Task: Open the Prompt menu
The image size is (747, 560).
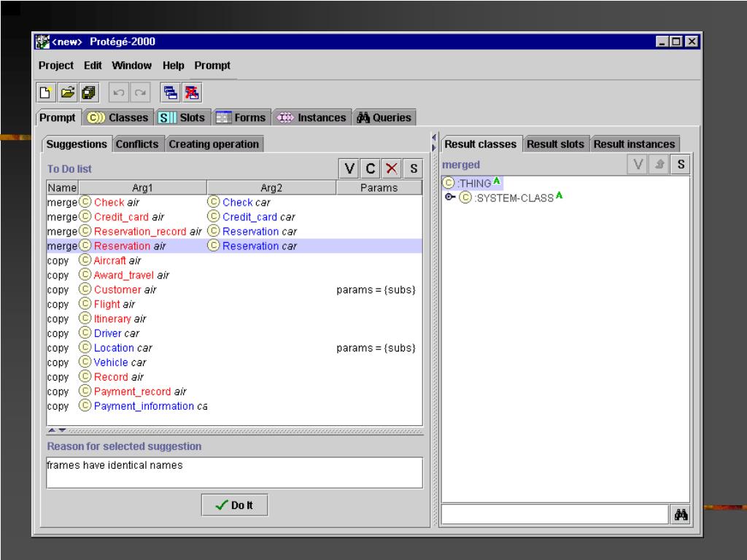Action: [212, 65]
